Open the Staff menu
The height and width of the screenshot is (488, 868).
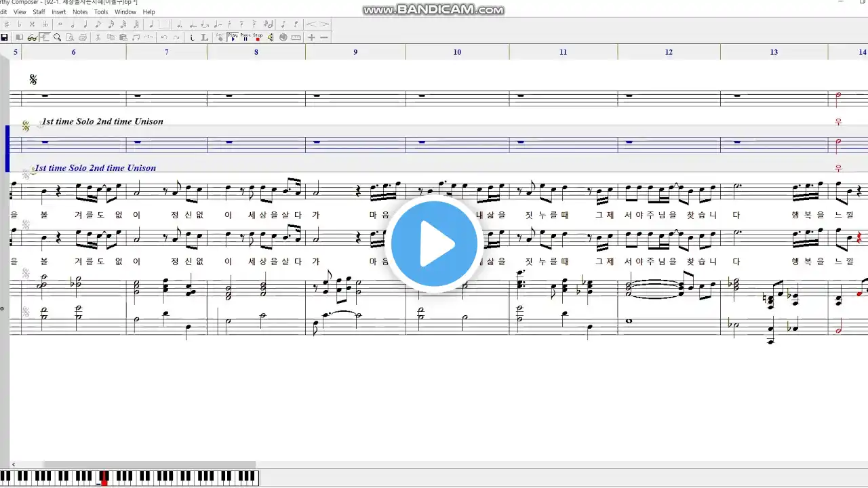[39, 12]
